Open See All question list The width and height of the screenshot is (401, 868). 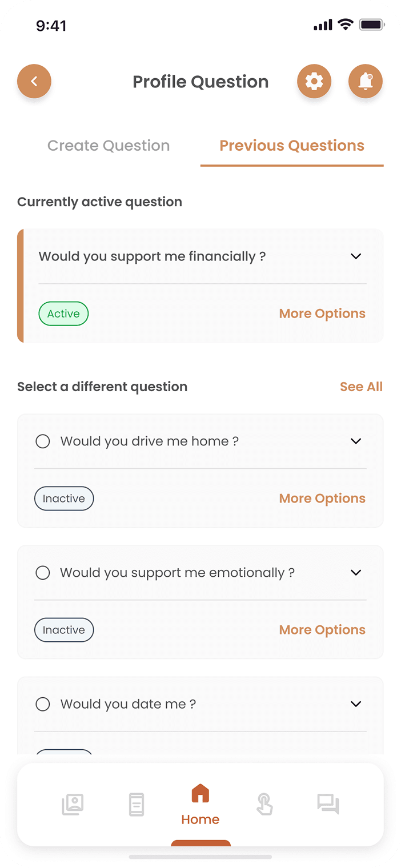361,387
